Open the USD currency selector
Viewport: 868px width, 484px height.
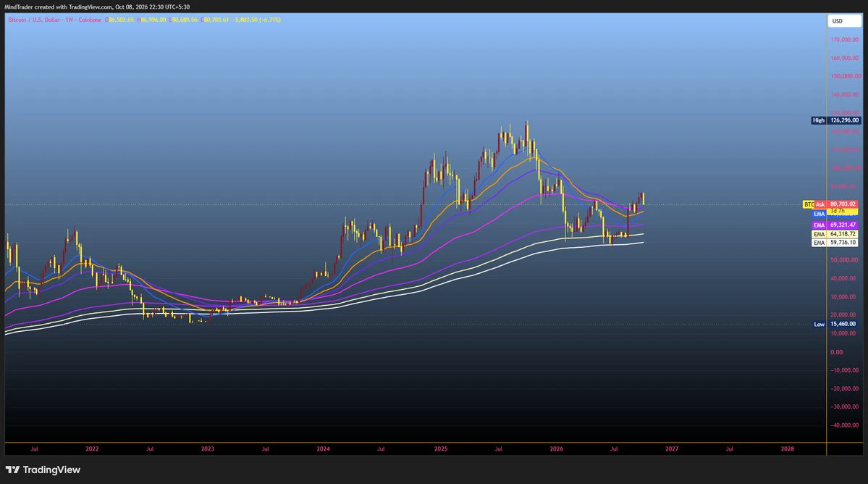tap(844, 21)
